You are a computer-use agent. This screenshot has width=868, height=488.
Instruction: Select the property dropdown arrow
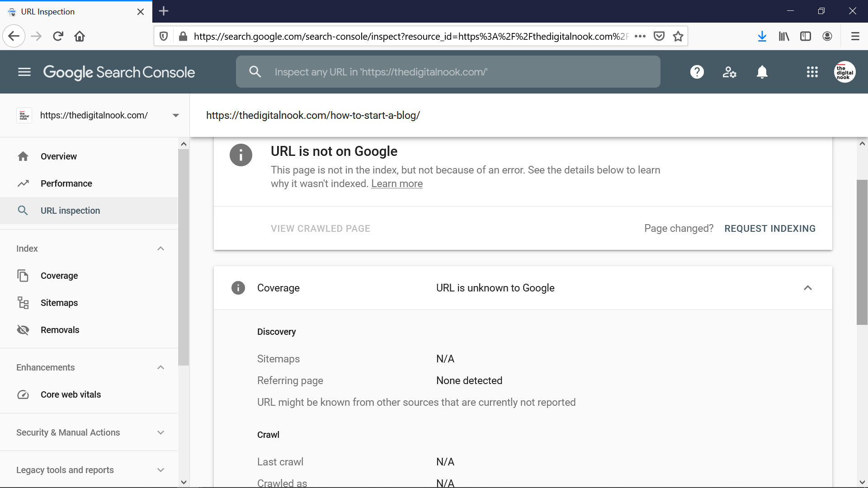[x=175, y=115]
